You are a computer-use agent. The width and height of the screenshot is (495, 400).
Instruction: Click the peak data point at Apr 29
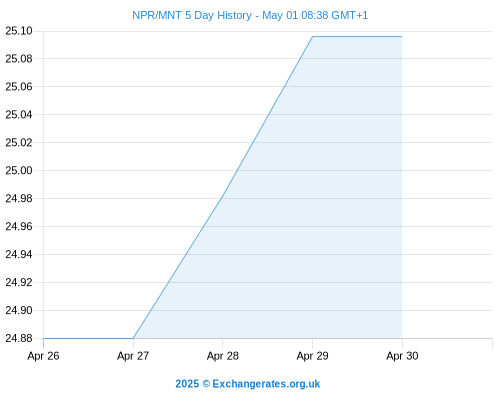pos(312,36)
